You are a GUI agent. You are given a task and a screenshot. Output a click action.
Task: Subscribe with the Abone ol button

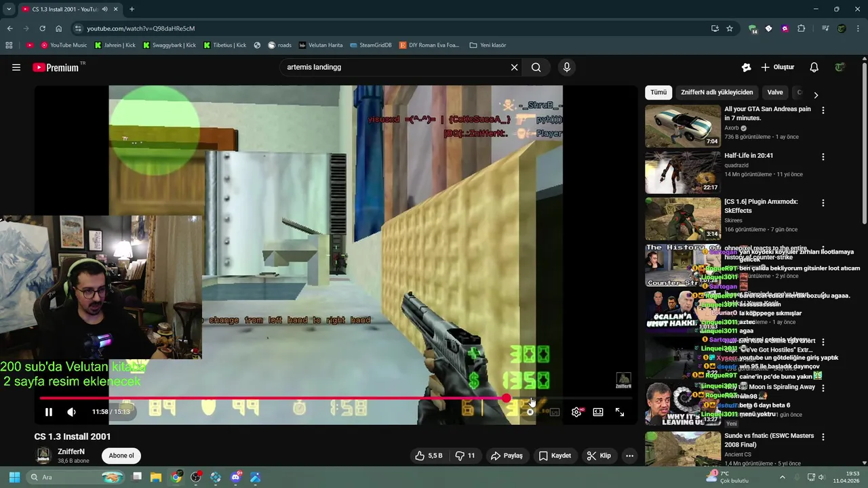tap(121, 455)
